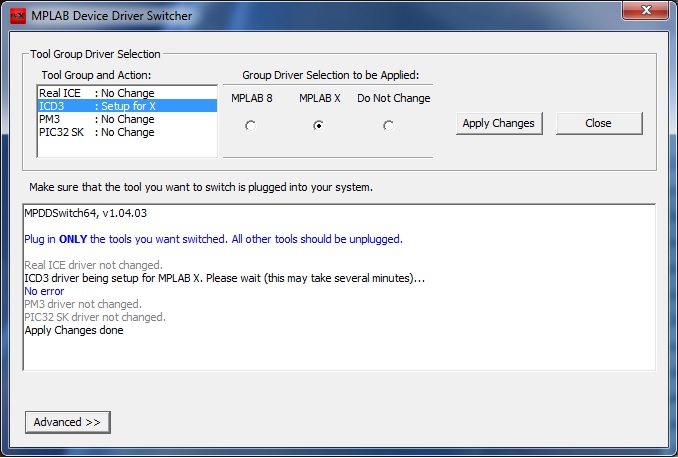This screenshot has width=678, height=458.
Task: Click 'Make sure that the tool' instruction text
Action: pos(201,187)
